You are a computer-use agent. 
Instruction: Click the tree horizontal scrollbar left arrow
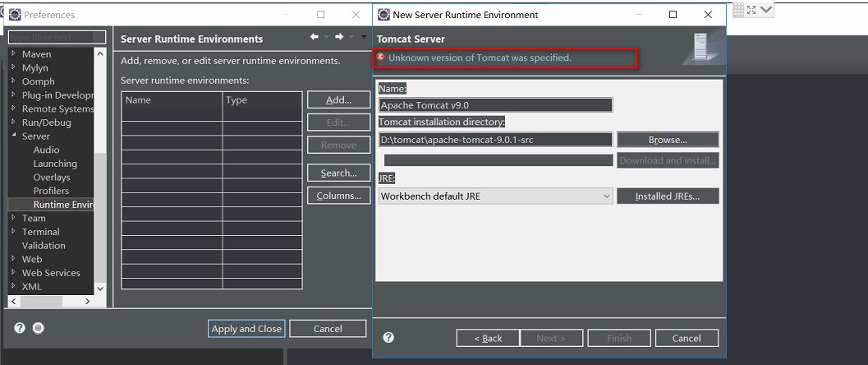pos(14,301)
